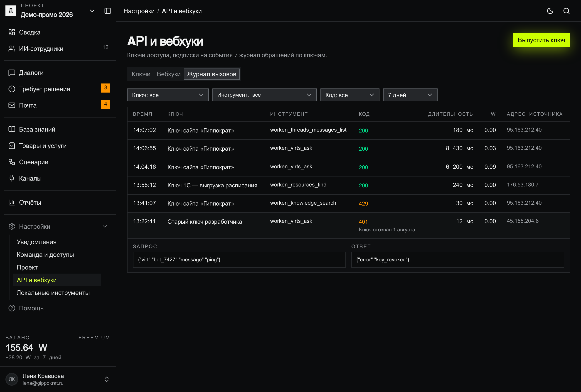Click the База знаний book icon
This screenshot has width=581, height=392.
[x=12, y=129]
